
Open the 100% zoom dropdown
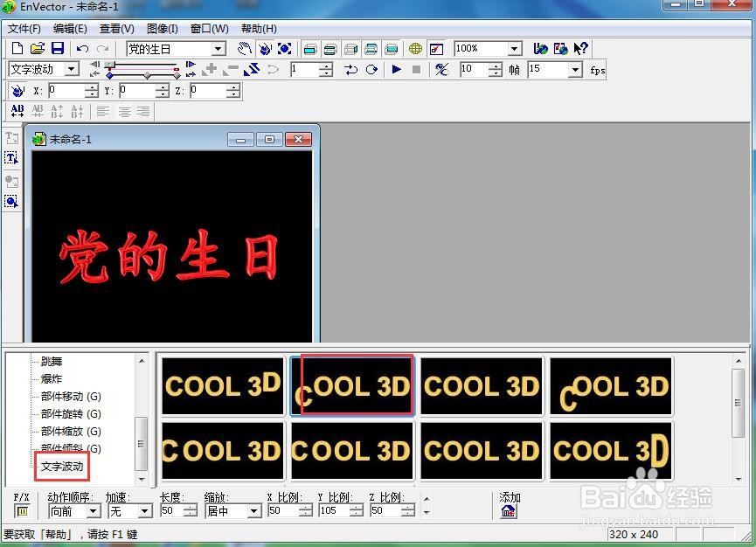[515, 49]
